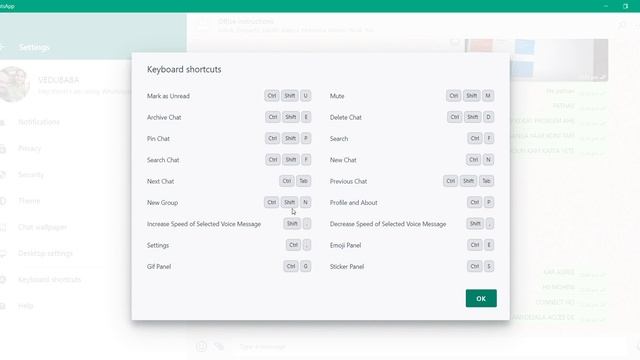
Task: Click the G key beside Gif Panel
Action: tap(305, 266)
